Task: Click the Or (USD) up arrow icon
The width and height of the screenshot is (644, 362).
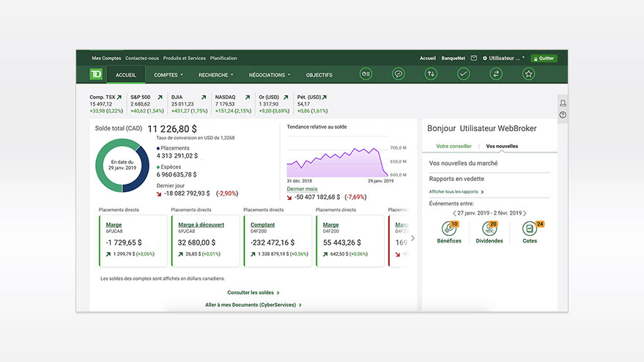Action: (286, 97)
